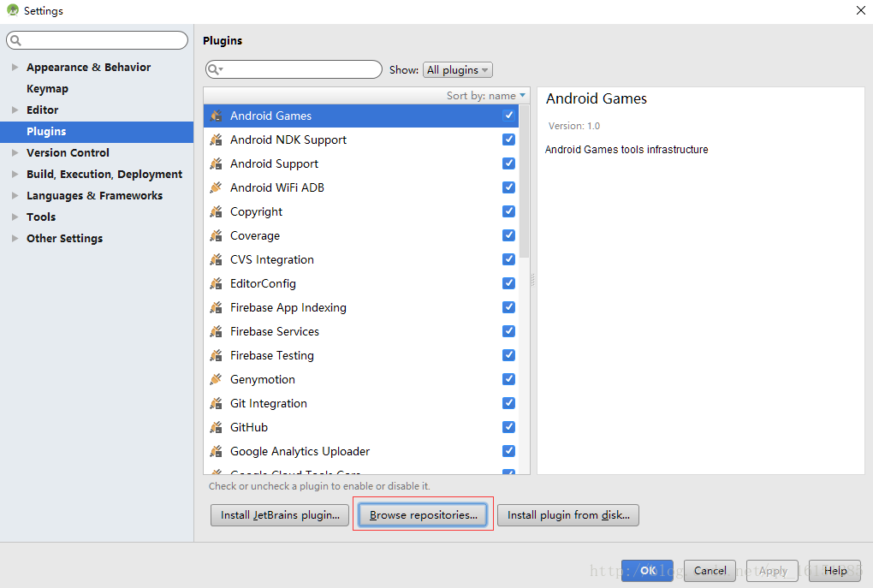Viewport: 873px width, 588px height.
Task: Select Keymap in the settings sidebar
Action: click(47, 88)
